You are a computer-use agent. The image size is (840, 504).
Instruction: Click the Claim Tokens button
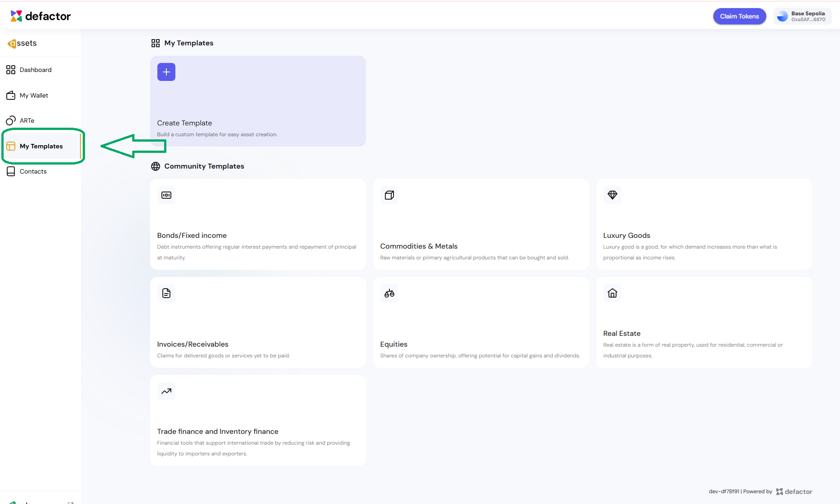point(739,16)
